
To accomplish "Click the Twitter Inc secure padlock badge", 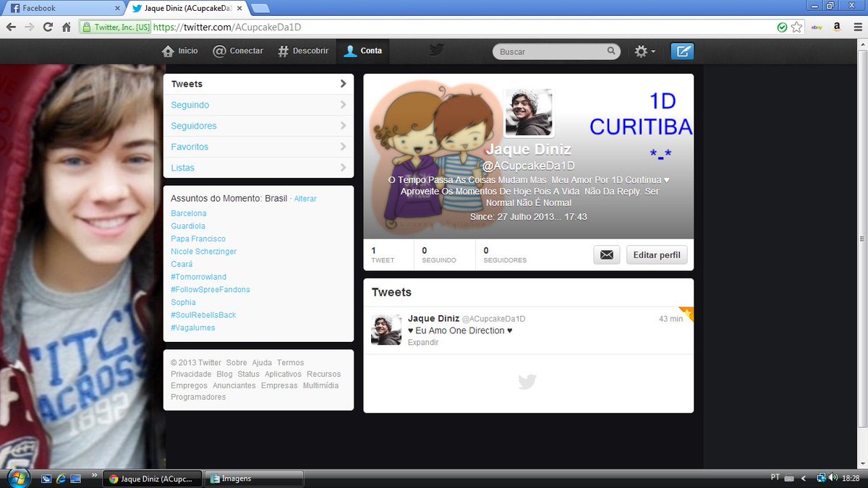I will [x=116, y=27].
